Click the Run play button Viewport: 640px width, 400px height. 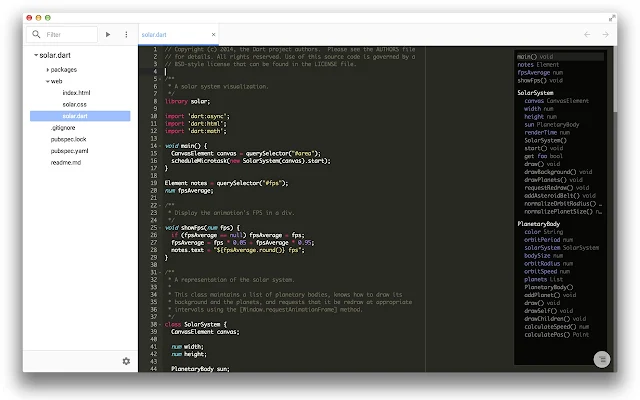coord(108,35)
